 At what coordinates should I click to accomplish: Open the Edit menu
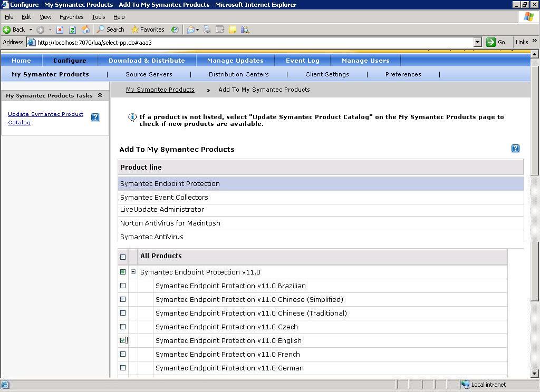[x=26, y=17]
